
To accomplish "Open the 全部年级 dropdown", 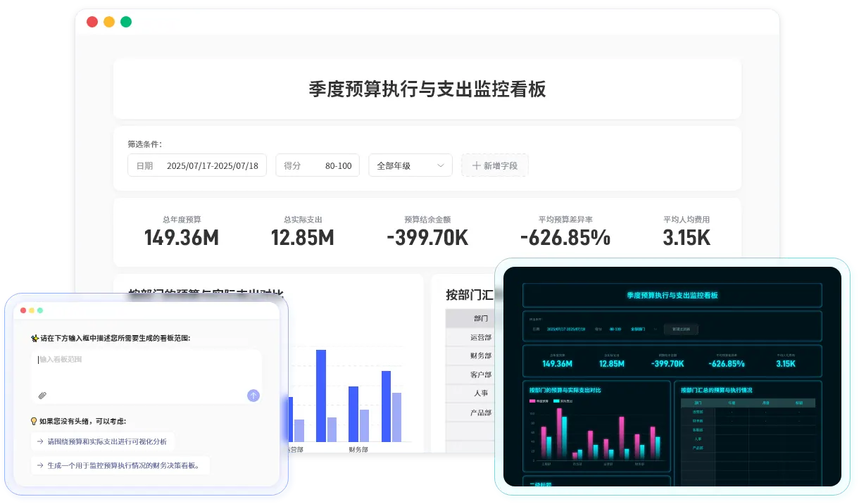I will (410, 165).
